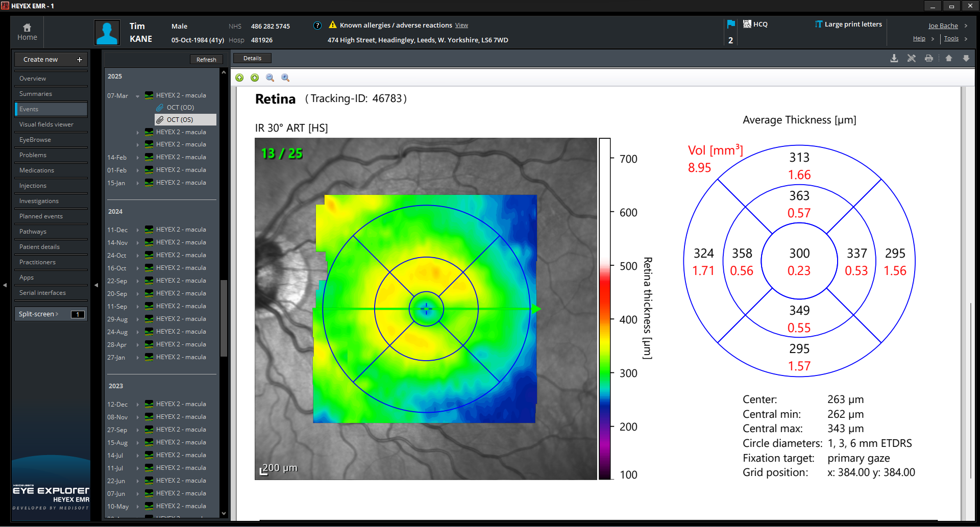Click the blue patient flag icon
980x527 pixels.
(731, 24)
